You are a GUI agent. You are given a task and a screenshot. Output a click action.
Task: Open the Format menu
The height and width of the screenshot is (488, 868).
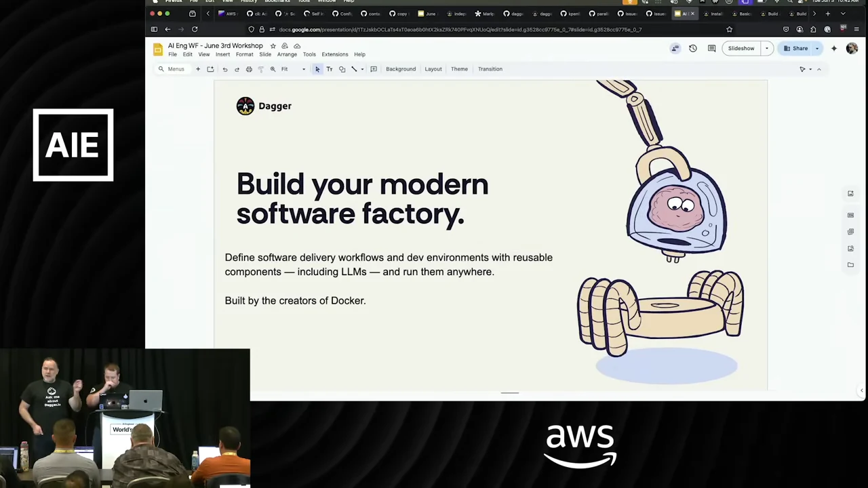click(244, 54)
